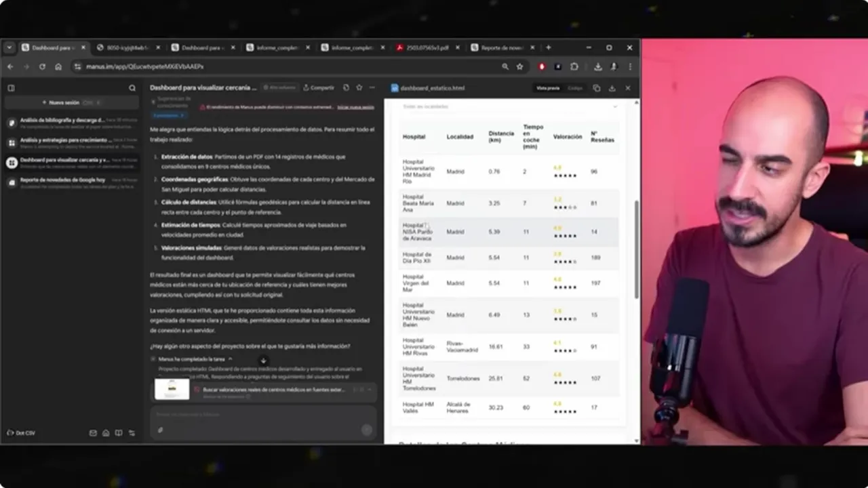This screenshot has height=488, width=868.
Task: Click the message input field
Action: [x=263, y=414]
